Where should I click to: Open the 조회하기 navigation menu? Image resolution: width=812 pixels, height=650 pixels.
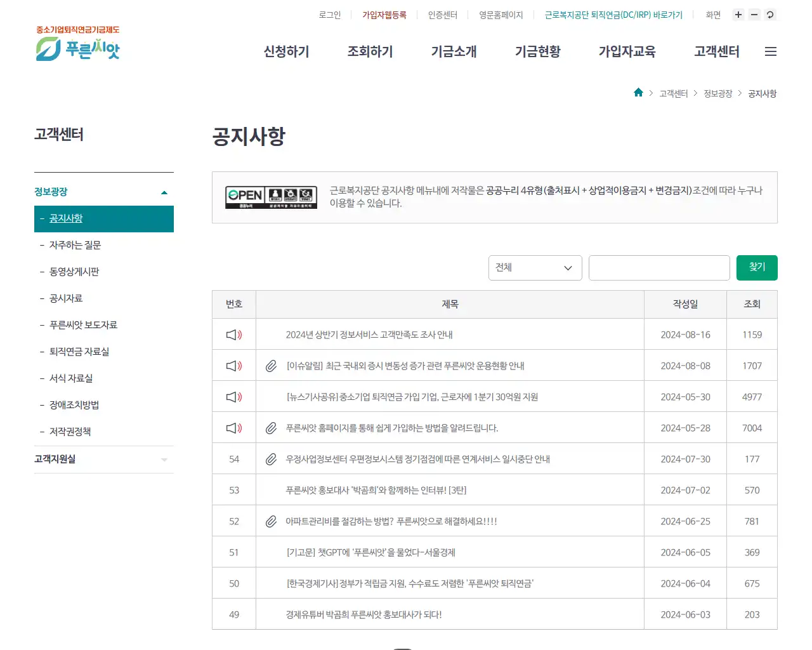(370, 52)
